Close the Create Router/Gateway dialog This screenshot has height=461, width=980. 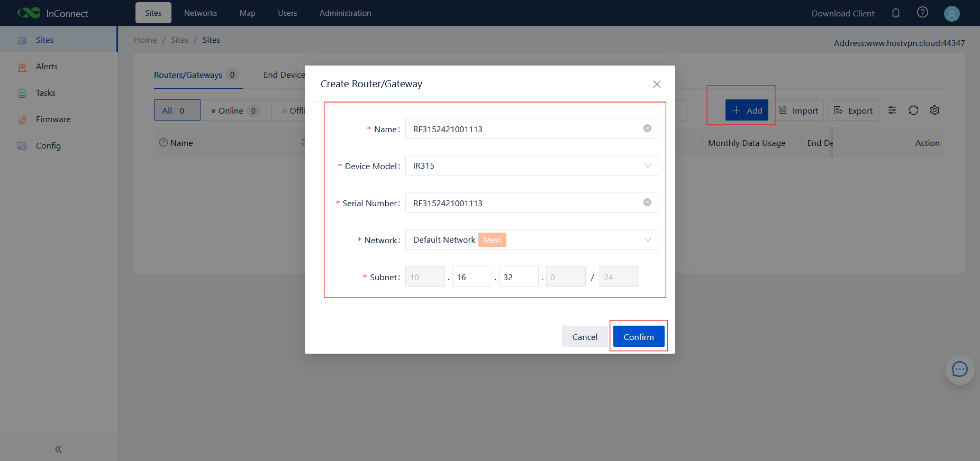tap(657, 84)
